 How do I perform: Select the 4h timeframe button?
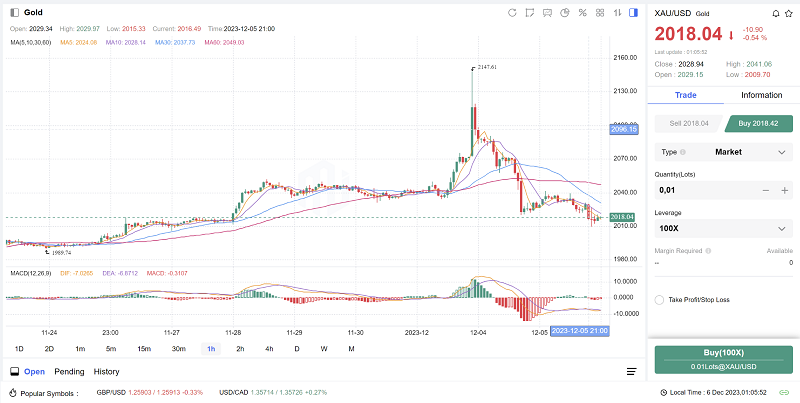[269, 348]
